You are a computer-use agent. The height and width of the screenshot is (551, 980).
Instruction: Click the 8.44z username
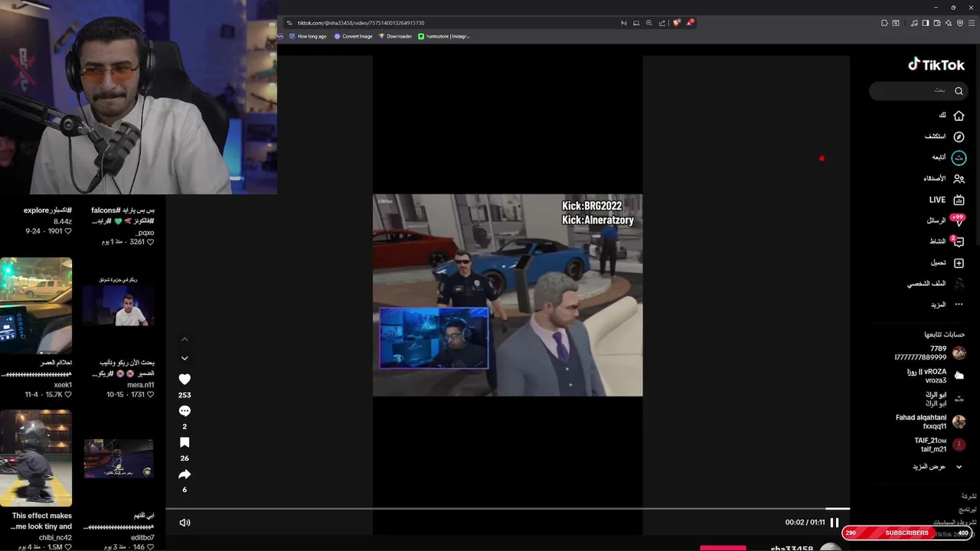click(61, 221)
